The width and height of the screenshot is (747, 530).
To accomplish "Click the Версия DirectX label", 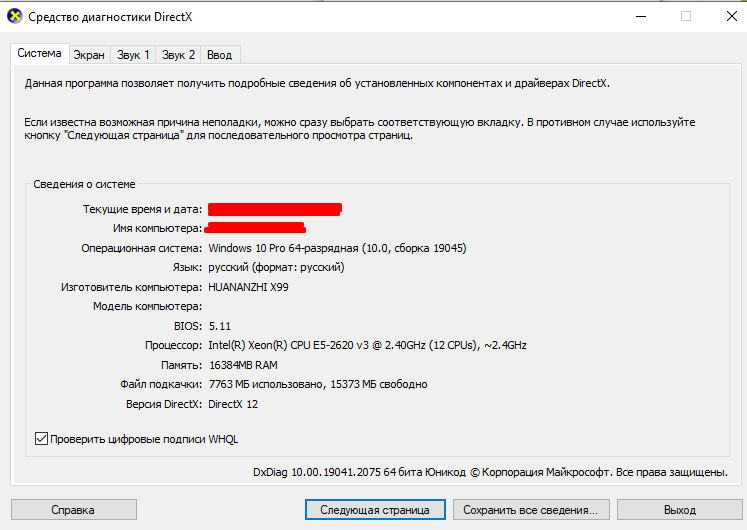I will [x=164, y=404].
